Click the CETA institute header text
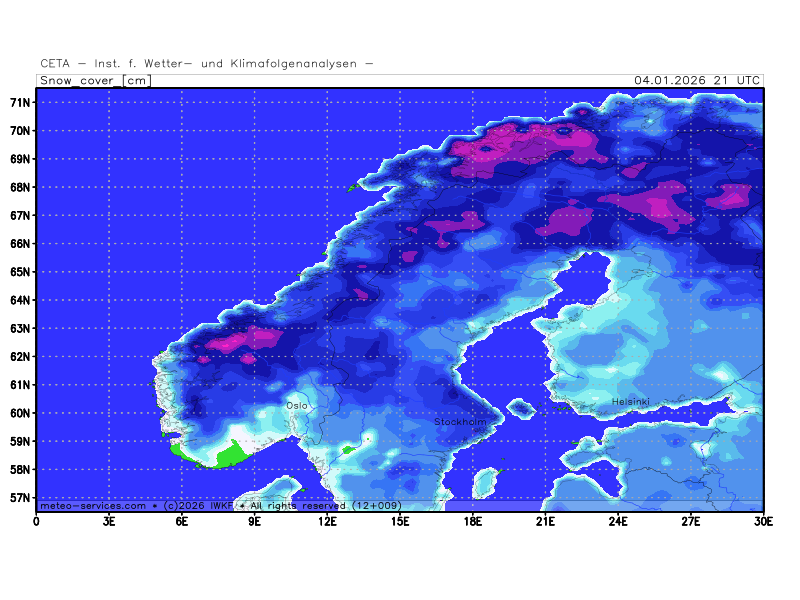 (207, 63)
